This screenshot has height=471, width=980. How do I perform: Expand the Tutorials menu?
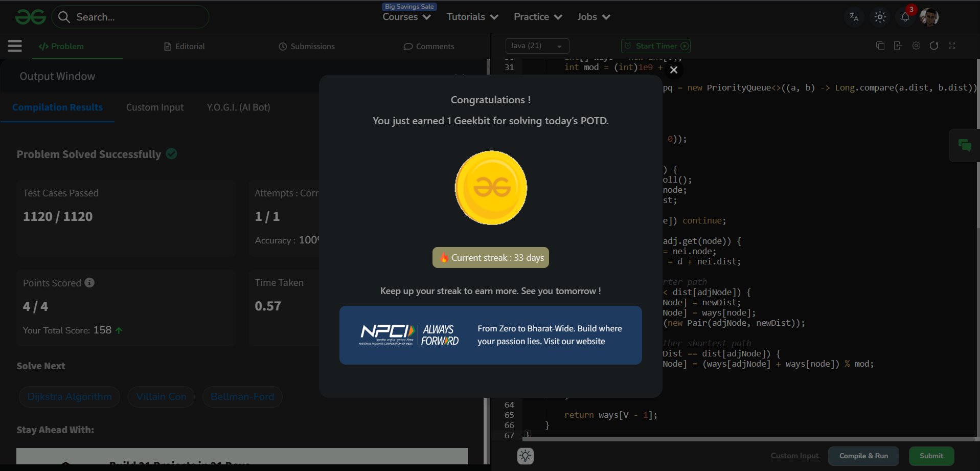point(472,17)
